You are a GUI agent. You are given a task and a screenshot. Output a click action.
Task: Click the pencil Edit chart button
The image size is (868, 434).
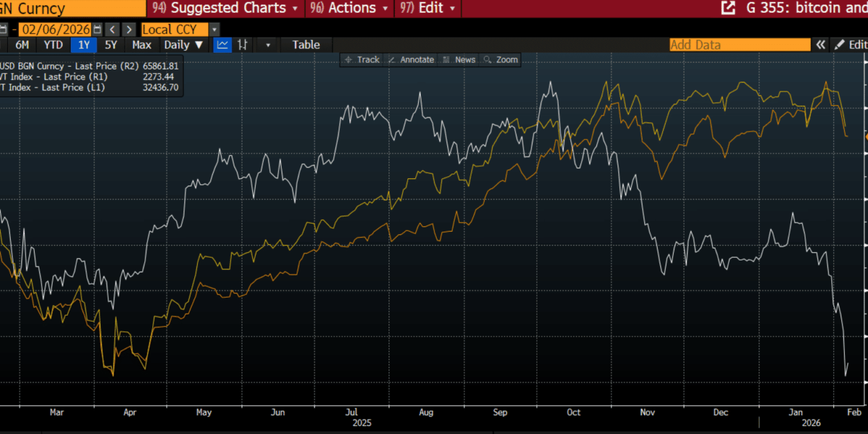click(x=849, y=45)
